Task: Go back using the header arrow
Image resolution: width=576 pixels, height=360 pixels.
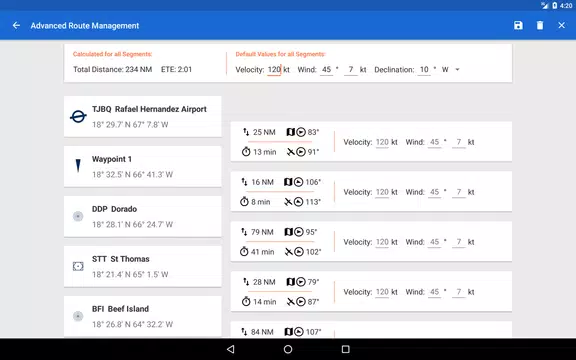Action: pyautogui.click(x=16, y=25)
